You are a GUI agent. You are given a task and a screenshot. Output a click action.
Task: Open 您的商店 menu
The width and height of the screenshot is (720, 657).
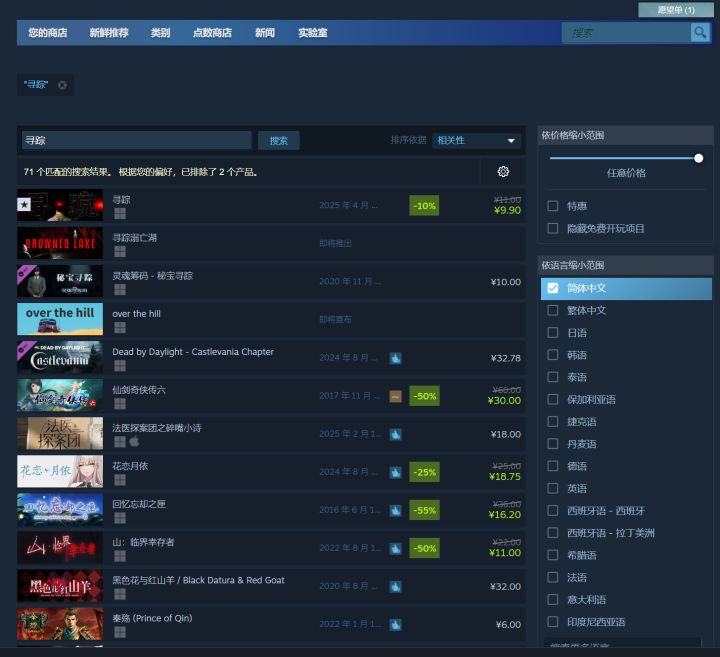(48, 33)
